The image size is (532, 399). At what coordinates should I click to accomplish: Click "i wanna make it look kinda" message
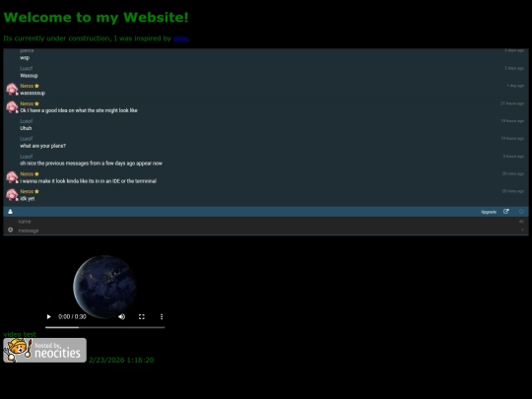[x=89, y=181]
